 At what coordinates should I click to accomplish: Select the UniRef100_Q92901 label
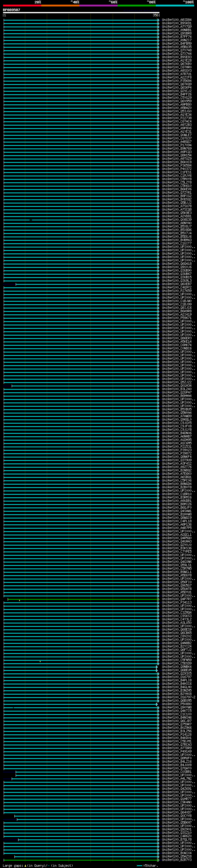176,829
